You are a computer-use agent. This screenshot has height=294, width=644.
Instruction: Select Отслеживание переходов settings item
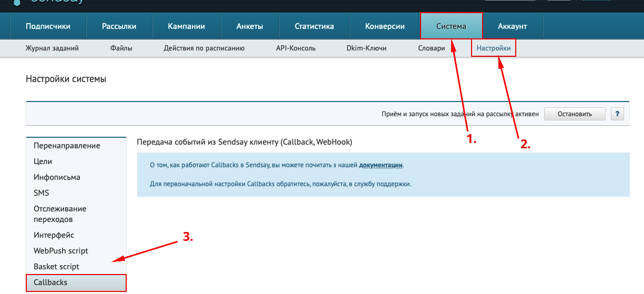pos(76,214)
